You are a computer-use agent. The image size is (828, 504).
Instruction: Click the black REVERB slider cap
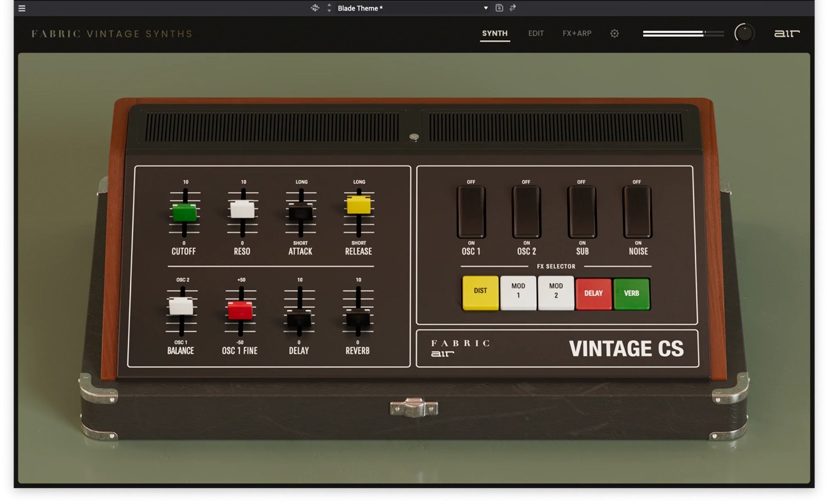(358, 318)
